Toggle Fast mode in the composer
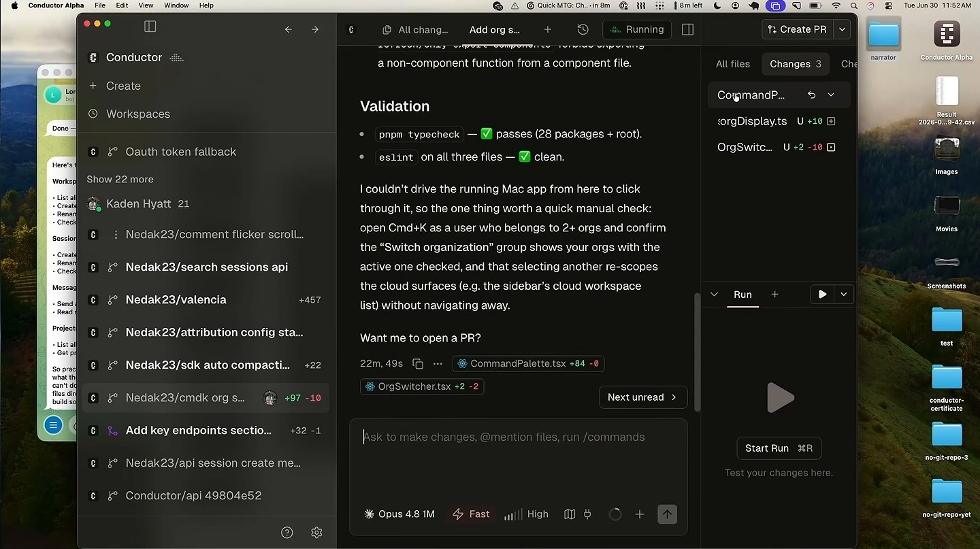980x549 pixels. 471,514
